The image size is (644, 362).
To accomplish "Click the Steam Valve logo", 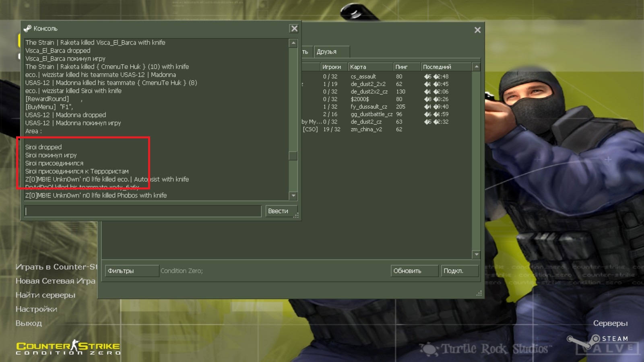I will click(604, 344).
